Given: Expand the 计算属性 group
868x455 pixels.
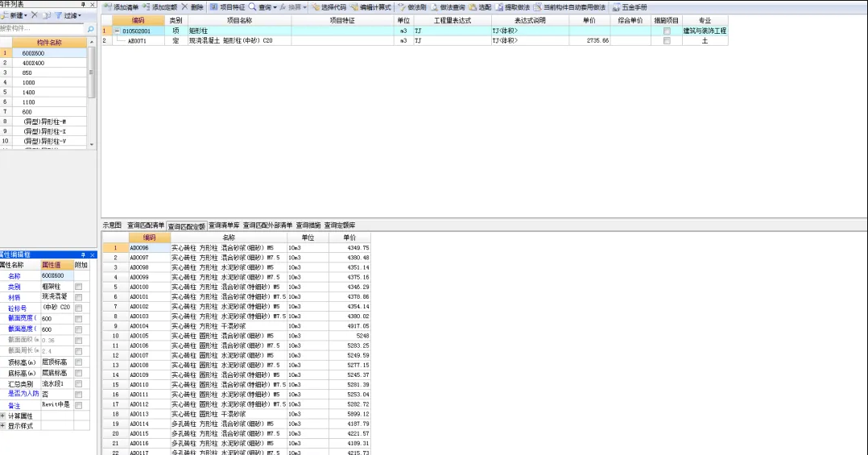Looking at the screenshot, I should click(x=2, y=416).
